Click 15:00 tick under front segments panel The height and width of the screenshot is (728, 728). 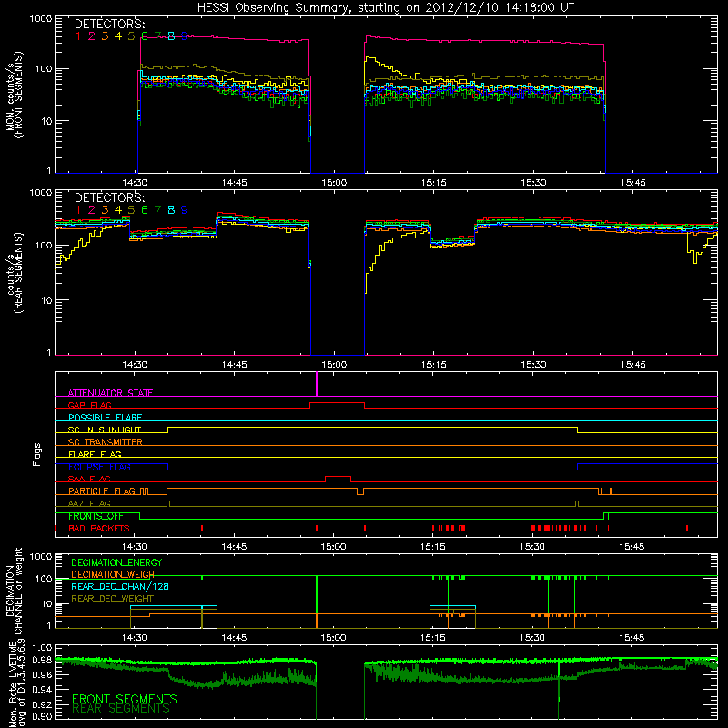(334, 183)
